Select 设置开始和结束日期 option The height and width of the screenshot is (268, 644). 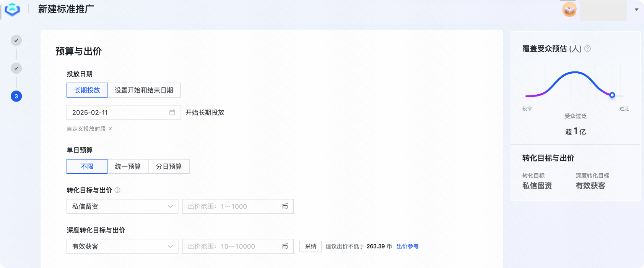pos(144,90)
